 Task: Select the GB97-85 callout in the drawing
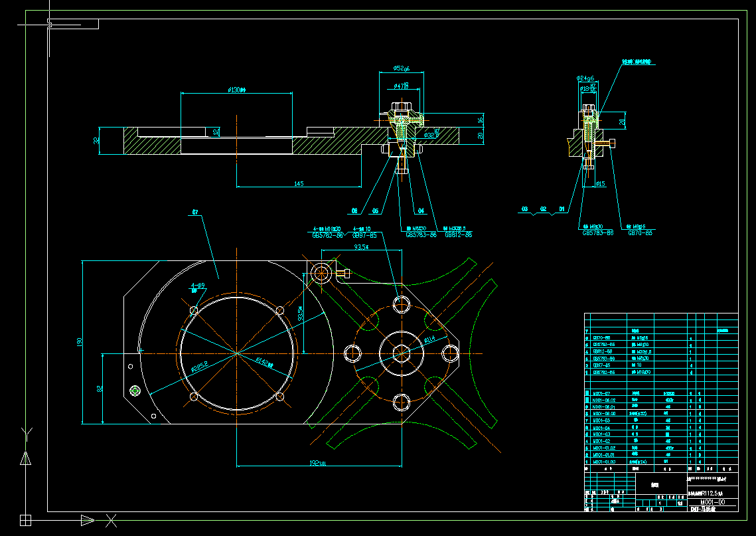364,235
